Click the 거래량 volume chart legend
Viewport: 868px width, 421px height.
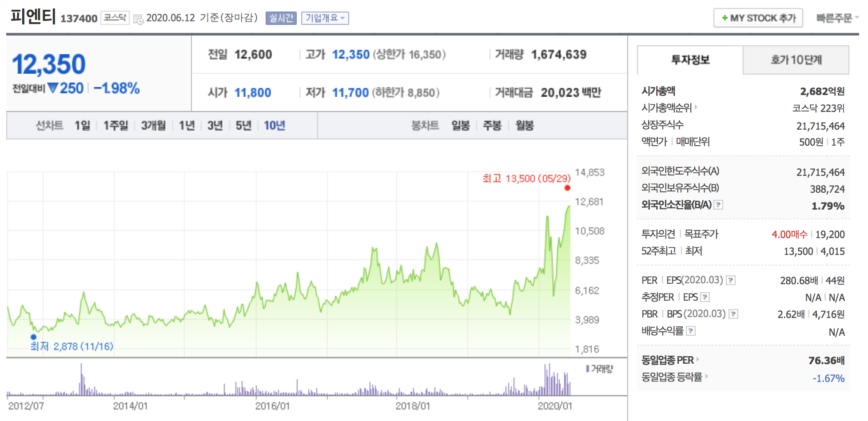pos(599,369)
